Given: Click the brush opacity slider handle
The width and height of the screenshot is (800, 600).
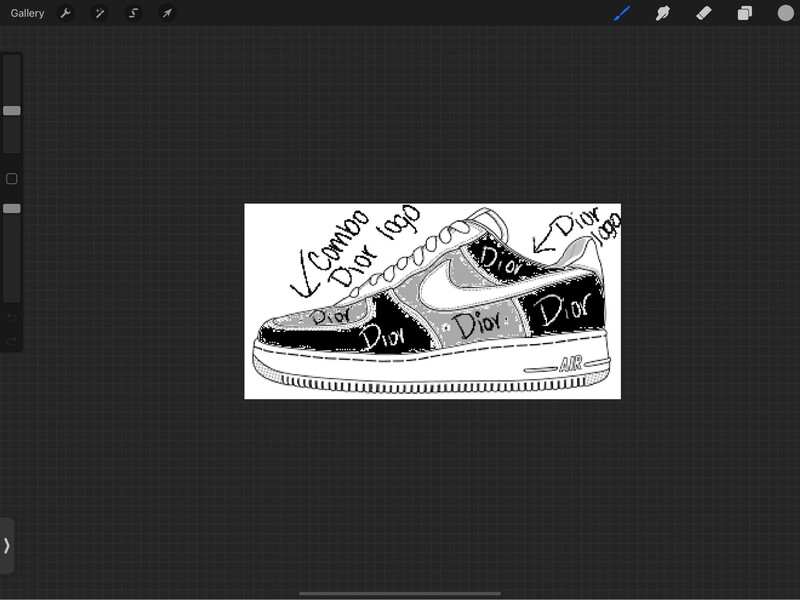Looking at the screenshot, I should point(12,208).
